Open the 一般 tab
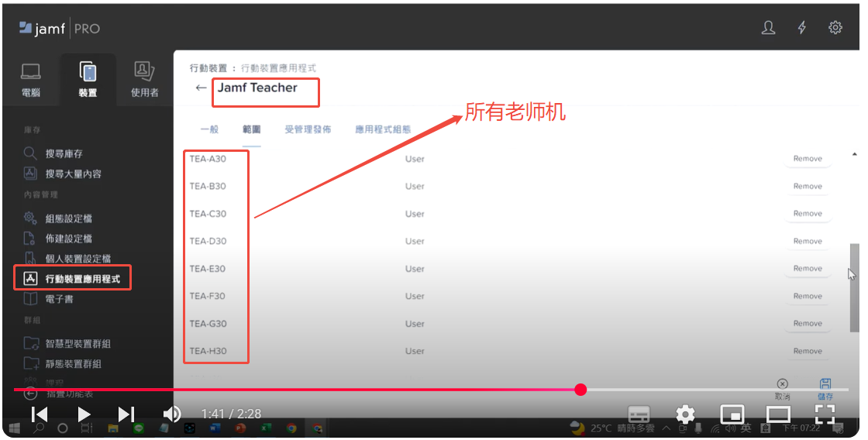The height and width of the screenshot is (440, 868). pyautogui.click(x=209, y=129)
